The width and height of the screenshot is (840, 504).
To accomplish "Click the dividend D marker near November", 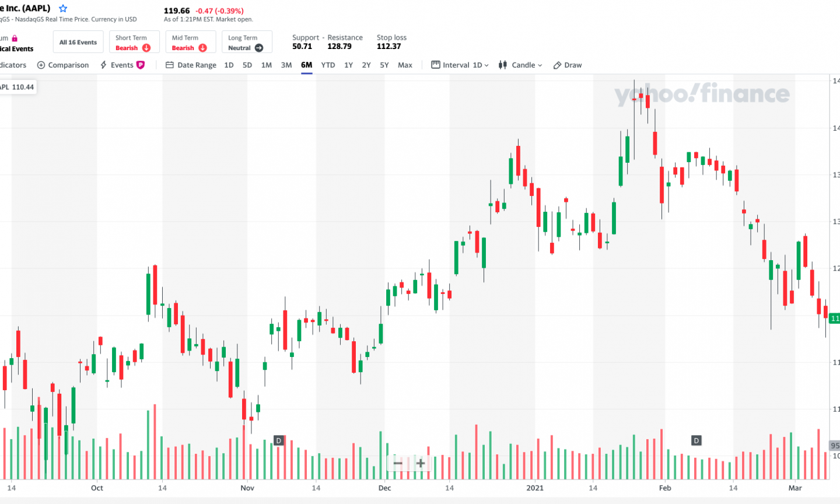I will 279,440.
